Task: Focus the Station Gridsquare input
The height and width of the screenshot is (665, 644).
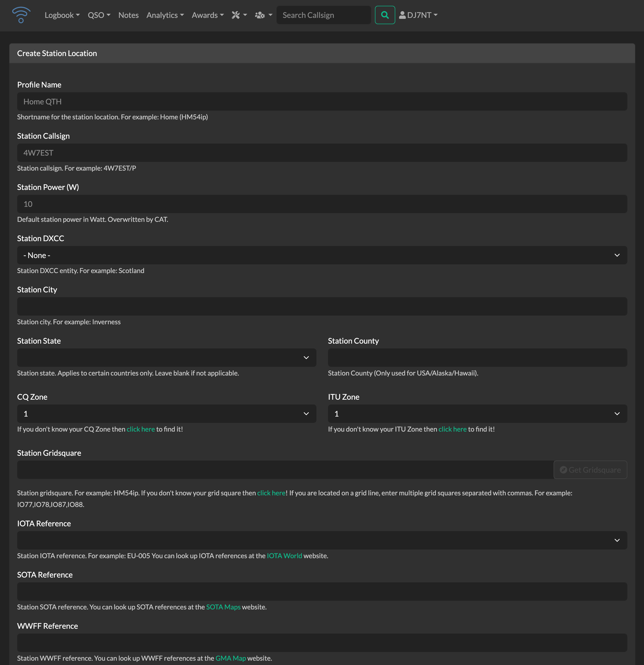Action: [285, 470]
